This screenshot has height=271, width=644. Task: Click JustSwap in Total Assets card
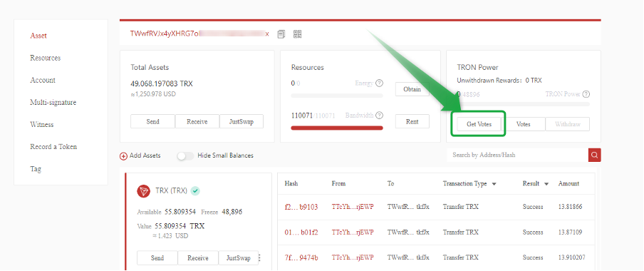[x=241, y=122]
